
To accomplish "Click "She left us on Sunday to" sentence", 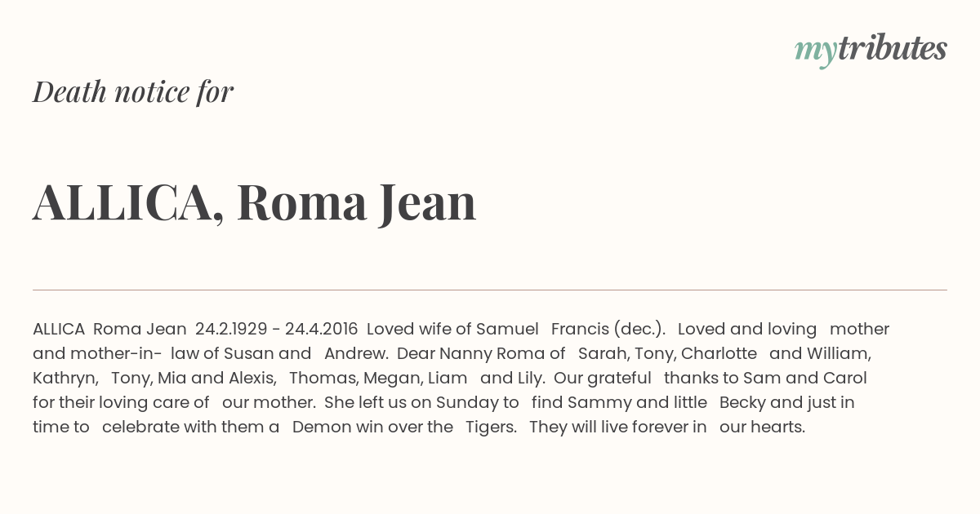I will (421, 402).
